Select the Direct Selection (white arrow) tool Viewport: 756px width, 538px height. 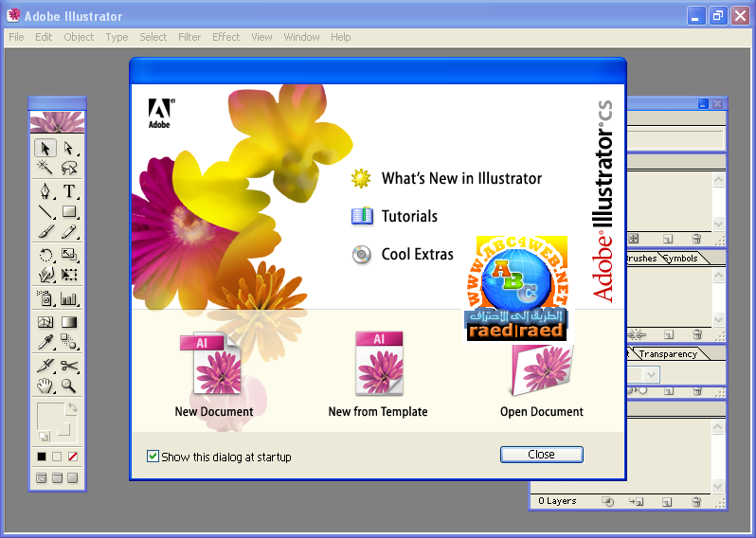[x=68, y=148]
